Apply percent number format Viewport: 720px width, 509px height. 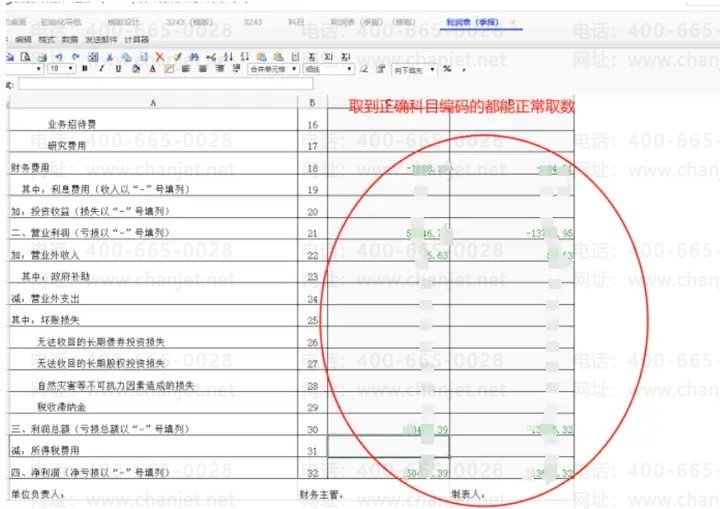click(x=447, y=69)
